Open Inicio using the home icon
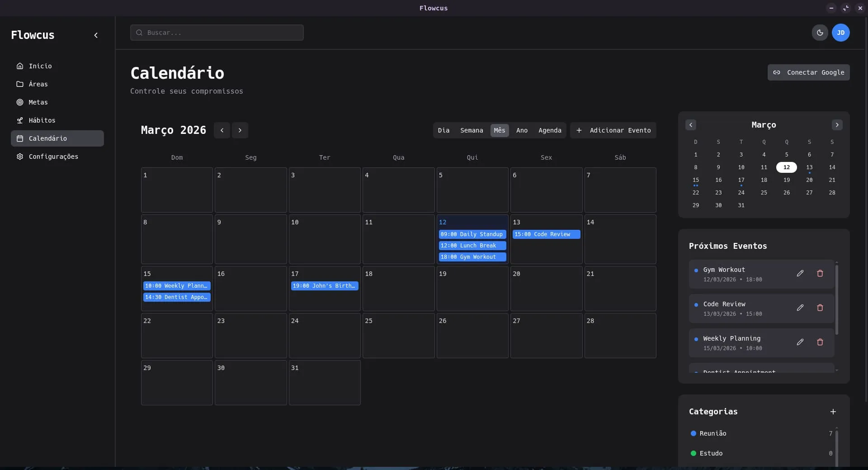The image size is (868, 470). pos(20,66)
